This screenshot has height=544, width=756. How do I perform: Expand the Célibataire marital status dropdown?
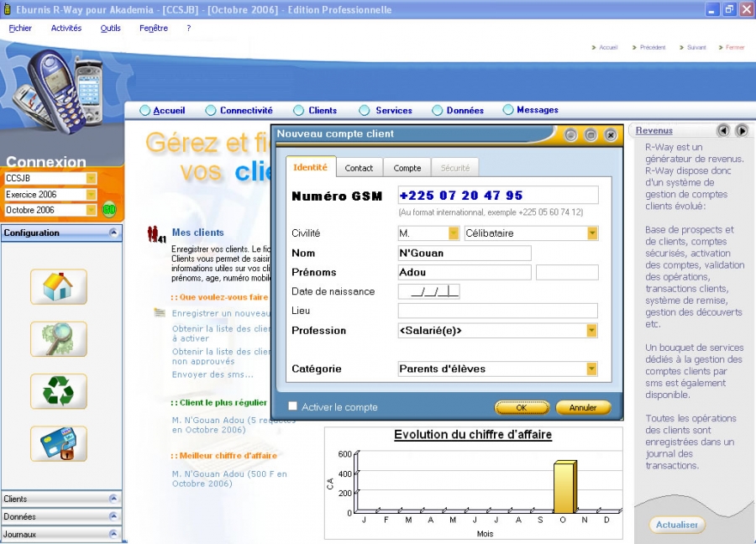[x=591, y=233]
